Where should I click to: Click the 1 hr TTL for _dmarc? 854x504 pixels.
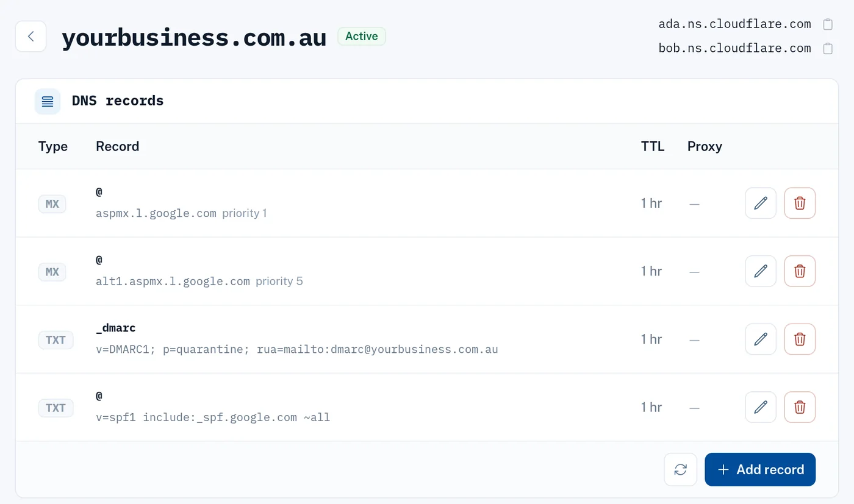[651, 339]
